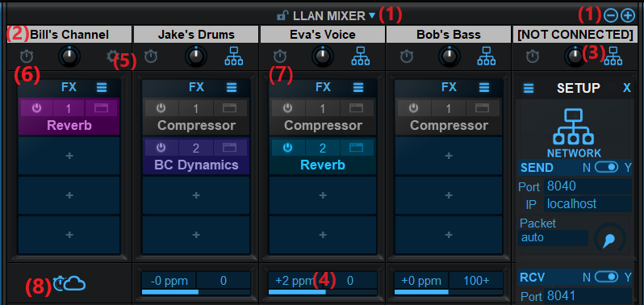
Task: Open settings gear on Bill's Channel
Action: coord(111,56)
